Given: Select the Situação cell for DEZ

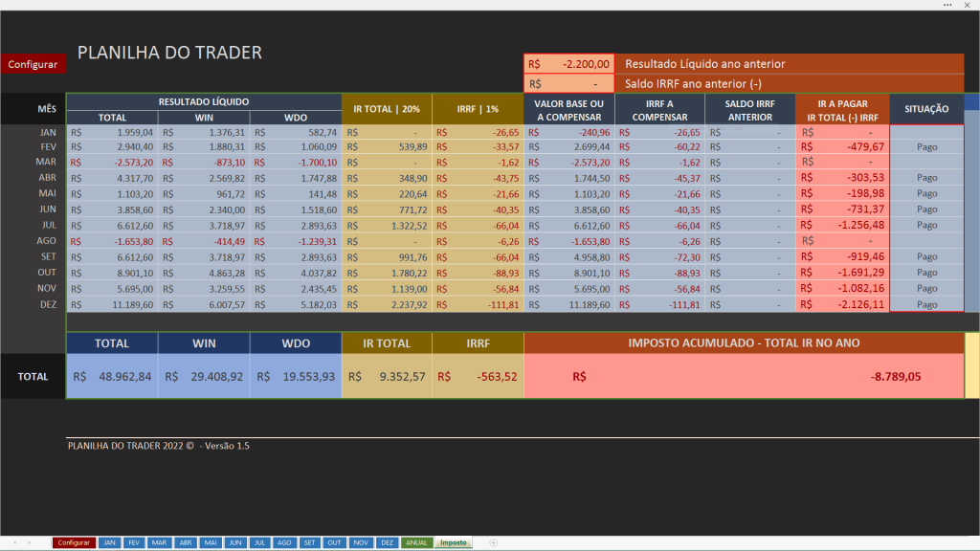Looking at the screenshot, I should [926, 304].
